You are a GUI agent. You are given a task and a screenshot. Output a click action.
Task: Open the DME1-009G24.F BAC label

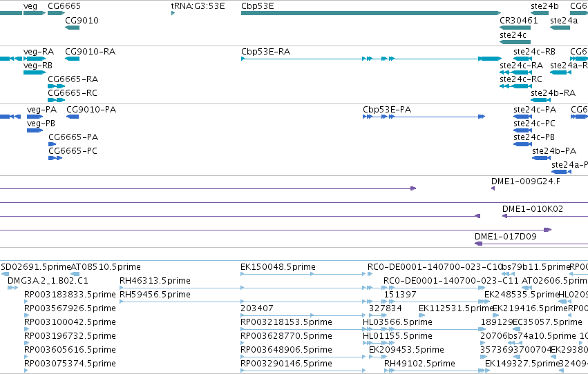pos(526,181)
